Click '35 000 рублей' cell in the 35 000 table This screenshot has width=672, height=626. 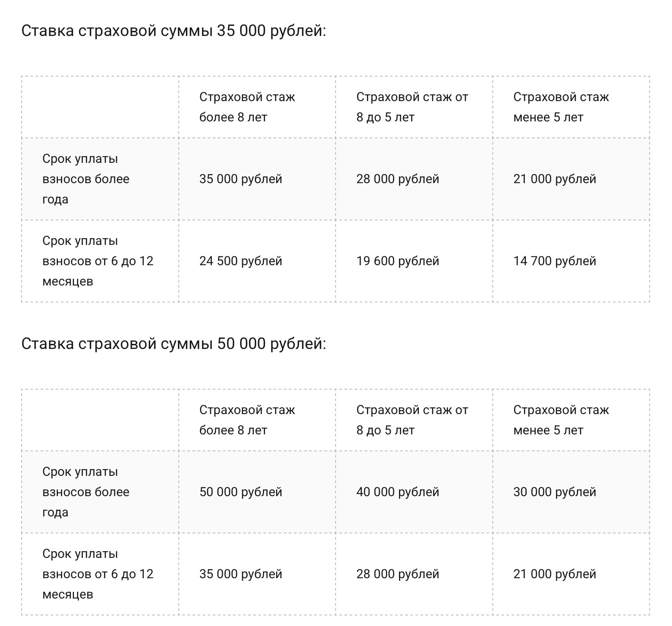click(x=240, y=179)
